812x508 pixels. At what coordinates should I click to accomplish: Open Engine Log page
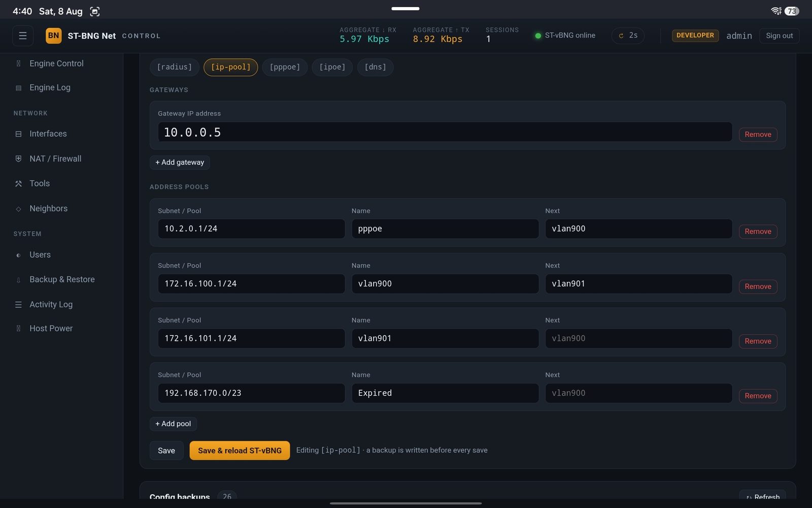coord(50,87)
